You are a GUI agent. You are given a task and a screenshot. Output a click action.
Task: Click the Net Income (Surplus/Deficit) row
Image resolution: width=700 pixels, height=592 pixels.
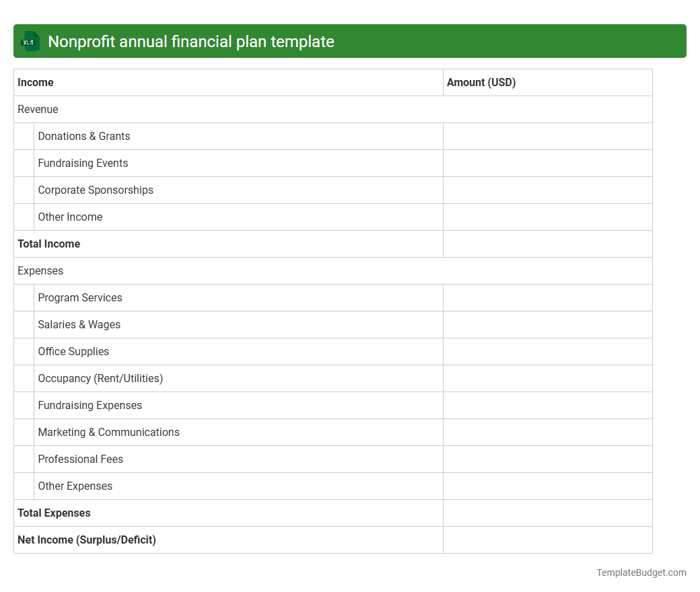(x=86, y=540)
